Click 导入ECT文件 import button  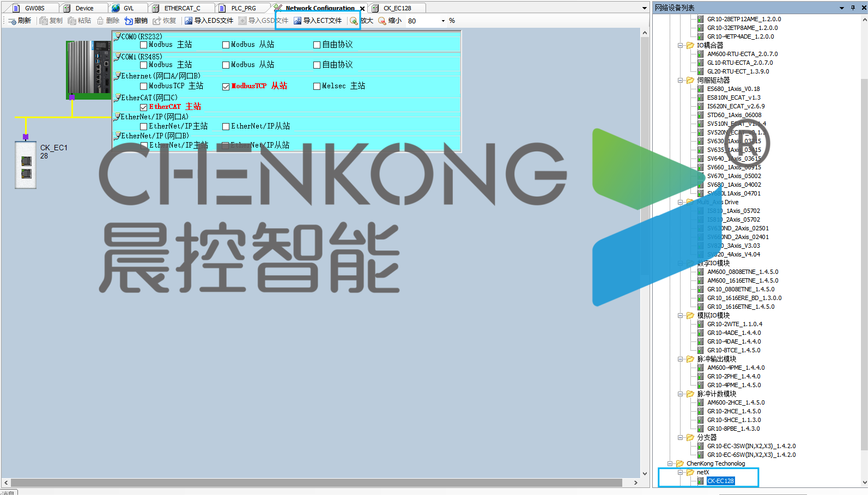[x=318, y=21]
